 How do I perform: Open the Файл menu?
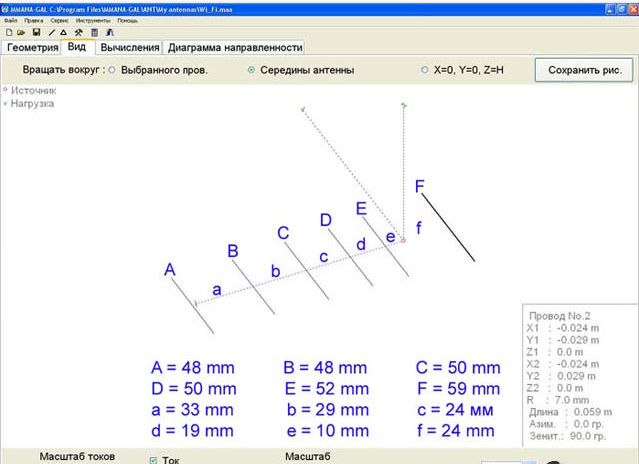(11, 20)
